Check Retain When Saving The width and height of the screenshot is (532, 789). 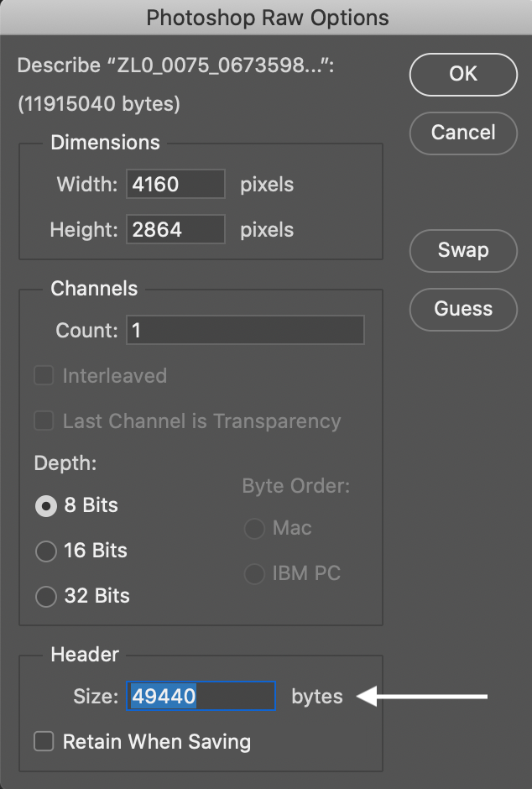click(44, 742)
